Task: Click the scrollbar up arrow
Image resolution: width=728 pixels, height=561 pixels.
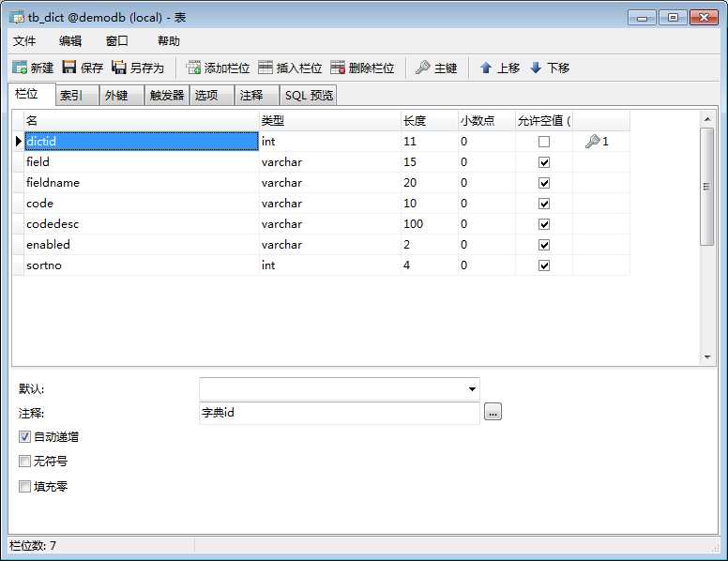Action: (707, 119)
